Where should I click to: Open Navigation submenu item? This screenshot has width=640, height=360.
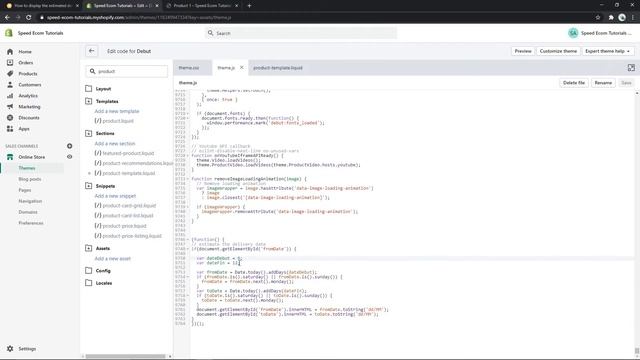pos(30,201)
